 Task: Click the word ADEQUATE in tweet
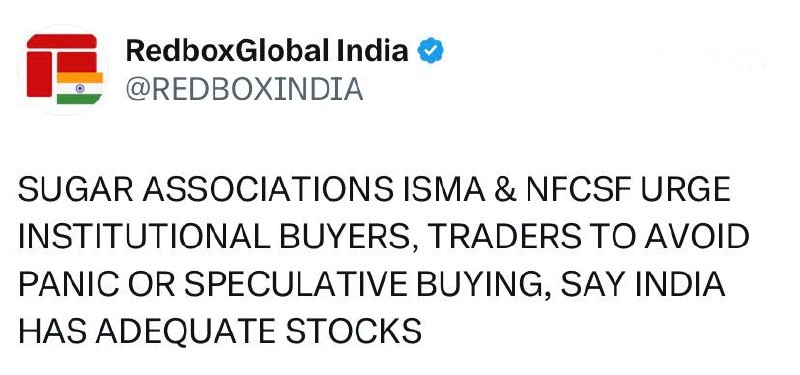(186, 331)
